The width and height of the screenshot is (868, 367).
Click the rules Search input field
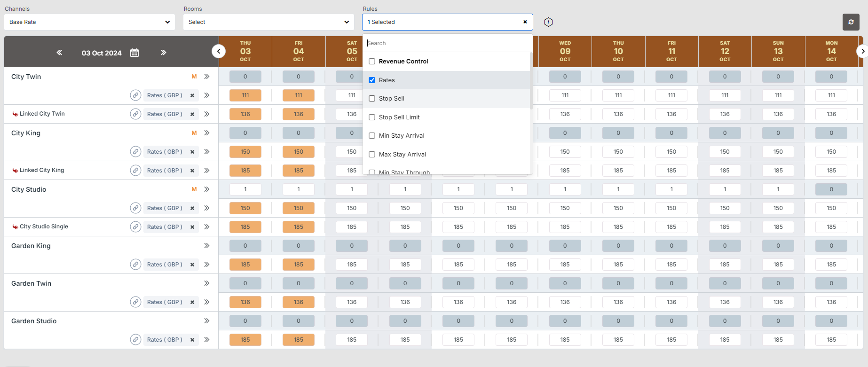coord(447,43)
